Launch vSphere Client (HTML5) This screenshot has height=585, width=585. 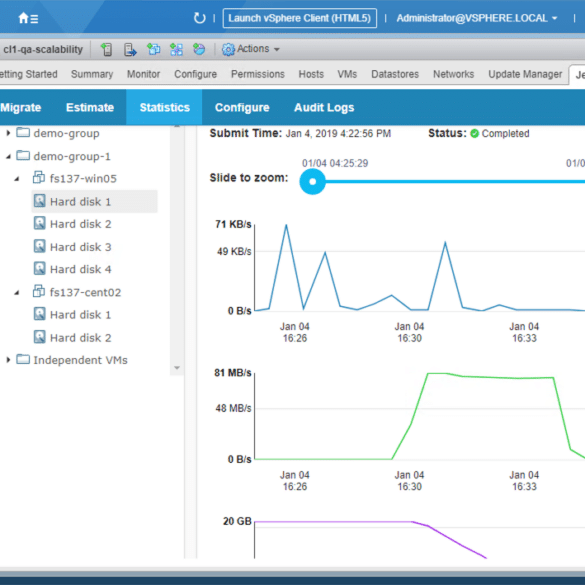pyautogui.click(x=300, y=18)
